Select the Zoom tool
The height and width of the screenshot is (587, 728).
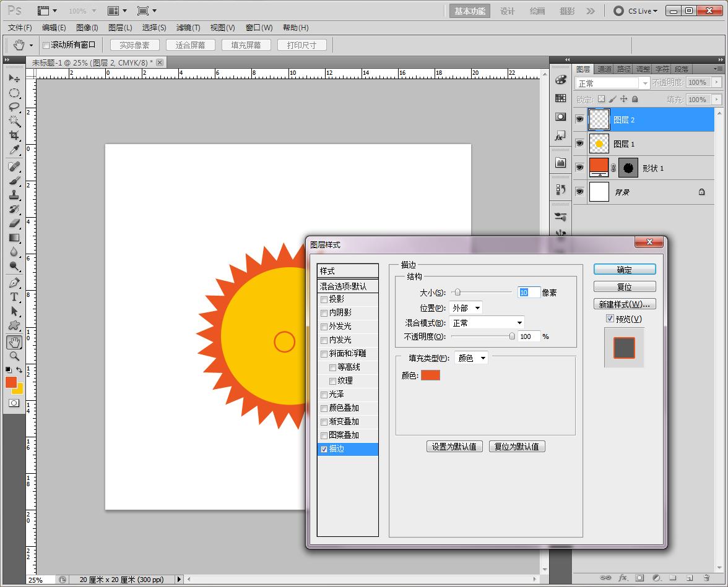coord(14,356)
